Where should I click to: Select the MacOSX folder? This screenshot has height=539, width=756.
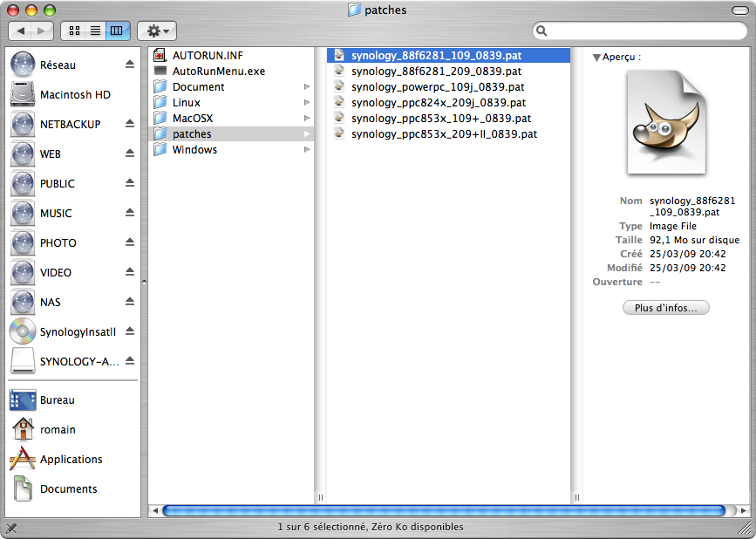(x=231, y=118)
